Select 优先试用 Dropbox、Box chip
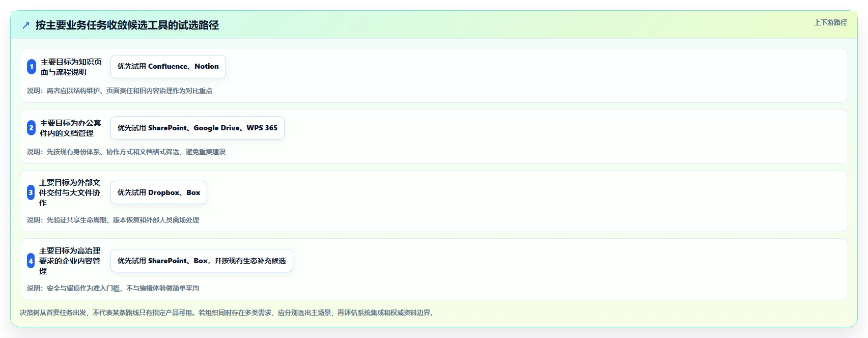868x338 pixels. point(159,192)
